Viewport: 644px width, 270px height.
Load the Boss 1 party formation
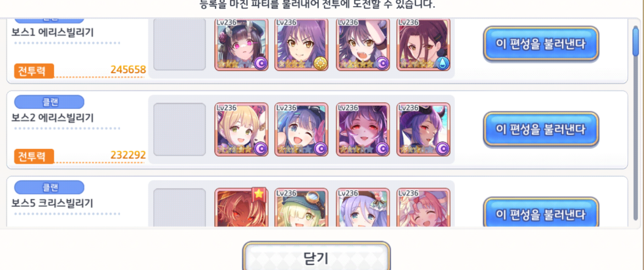541,44
